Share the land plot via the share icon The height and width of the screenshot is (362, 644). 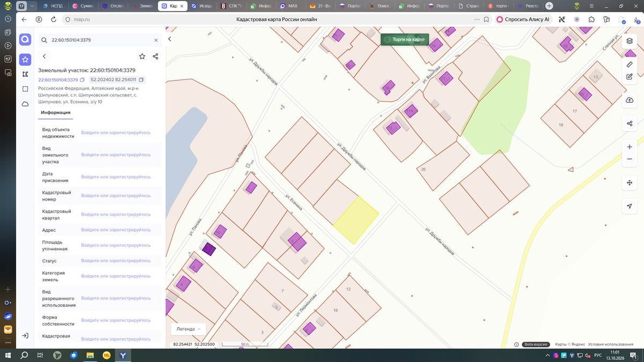[x=156, y=56]
